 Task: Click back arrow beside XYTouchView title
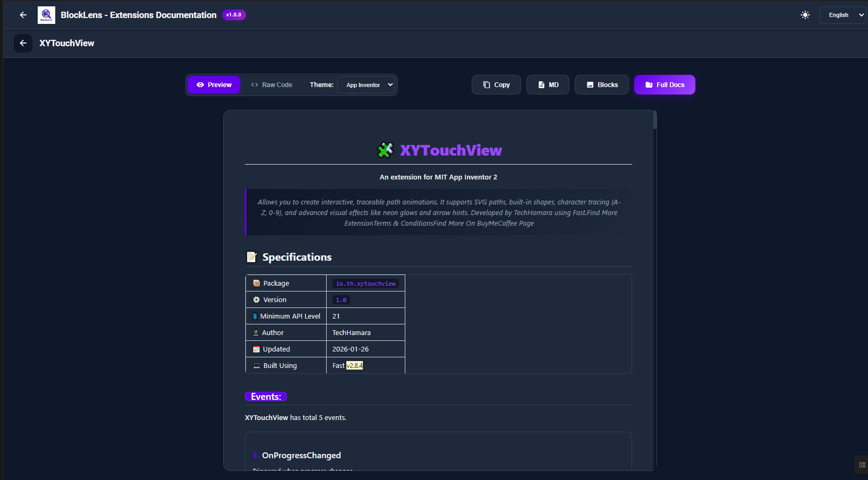pyautogui.click(x=23, y=43)
